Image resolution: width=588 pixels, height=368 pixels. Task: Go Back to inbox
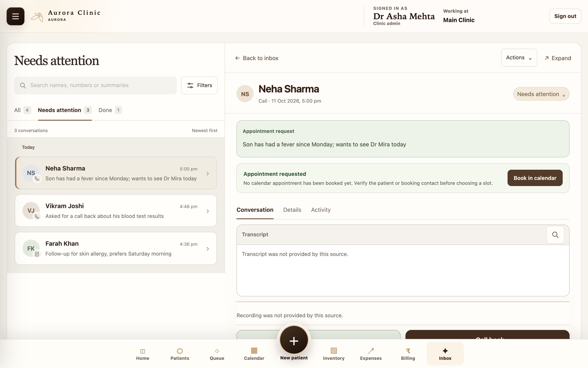click(x=257, y=58)
